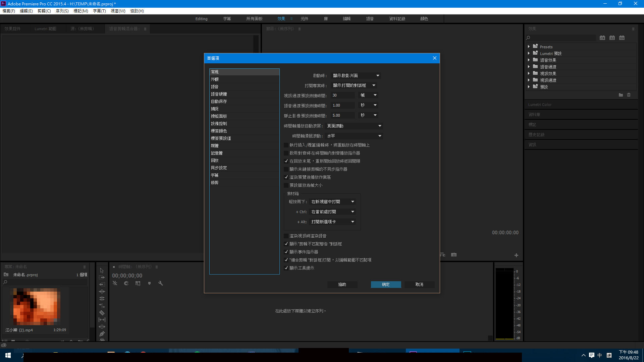Click the 視訊過渡預設持續時間 value field
This screenshot has width=644, height=362.
342,95
